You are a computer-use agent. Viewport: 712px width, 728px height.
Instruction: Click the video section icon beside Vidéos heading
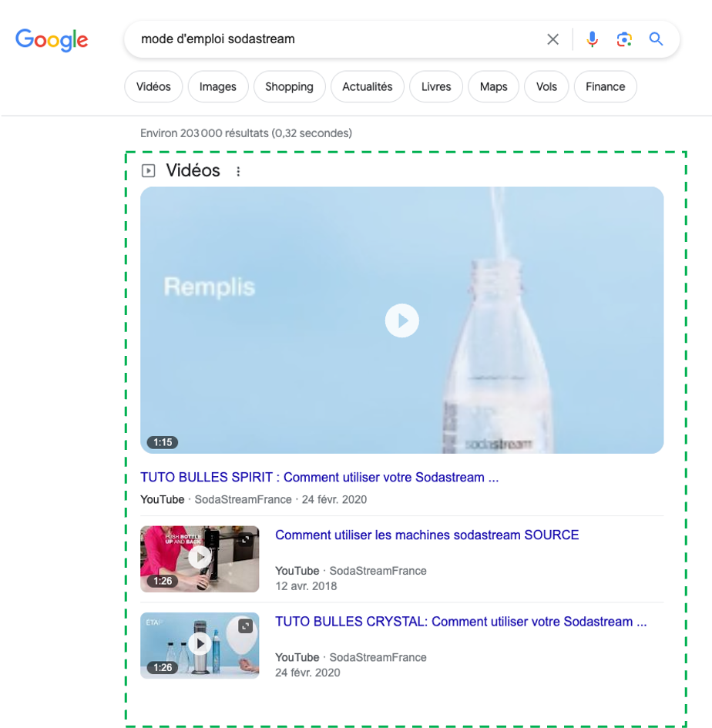coord(148,171)
